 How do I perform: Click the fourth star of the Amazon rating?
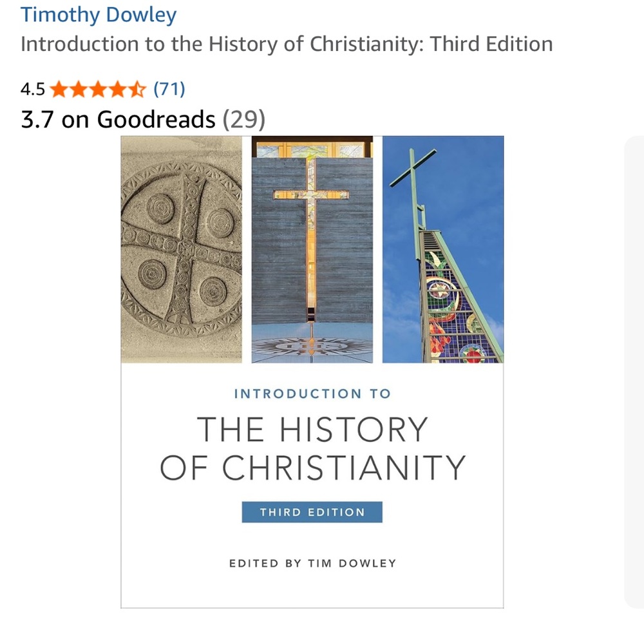(117, 89)
